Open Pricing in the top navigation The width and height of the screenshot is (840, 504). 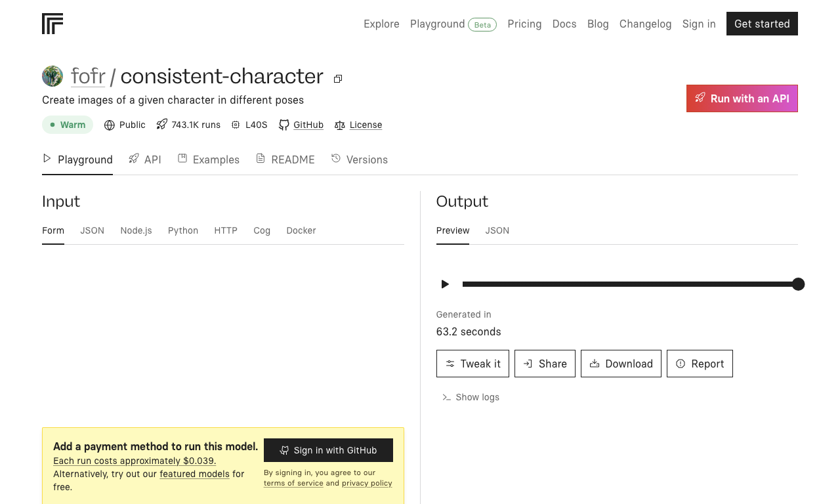point(524,24)
